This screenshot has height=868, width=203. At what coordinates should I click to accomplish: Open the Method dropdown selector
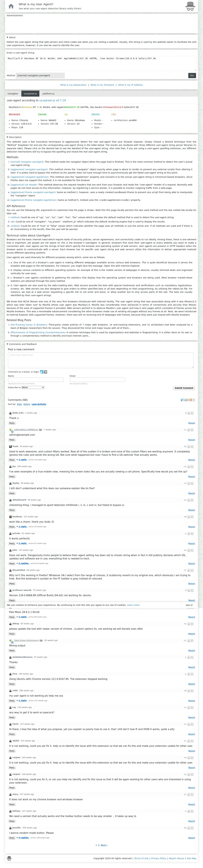click(40, 75)
